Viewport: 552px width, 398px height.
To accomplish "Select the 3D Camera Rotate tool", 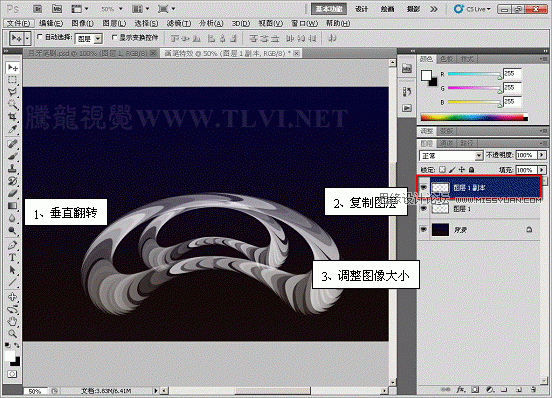I will tap(12, 309).
